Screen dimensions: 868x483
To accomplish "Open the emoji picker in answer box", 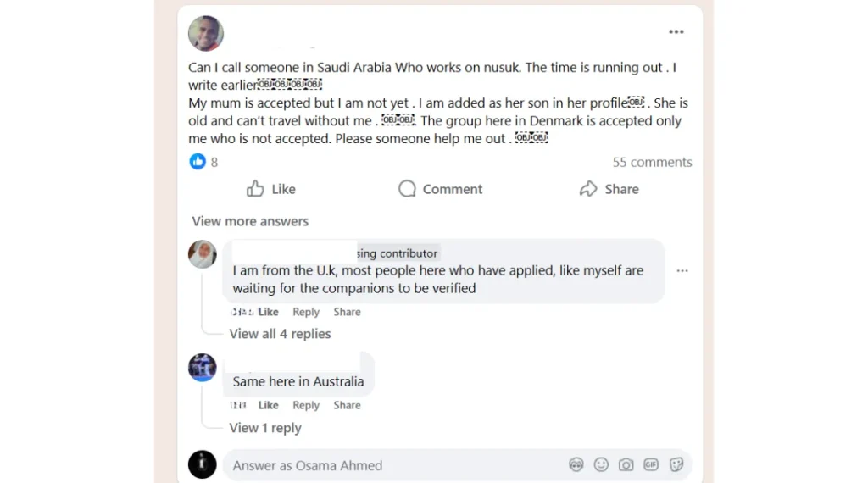I will [x=601, y=464].
